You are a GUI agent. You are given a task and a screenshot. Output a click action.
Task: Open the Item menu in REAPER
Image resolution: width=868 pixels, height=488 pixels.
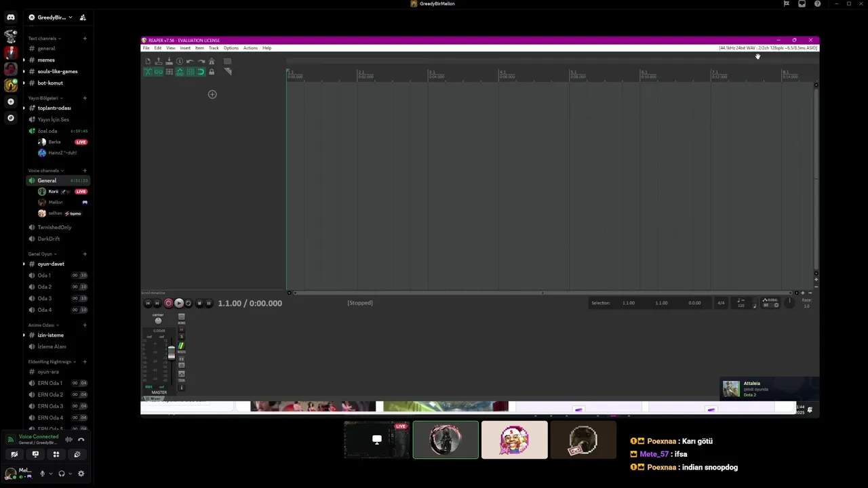pos(199,48)
